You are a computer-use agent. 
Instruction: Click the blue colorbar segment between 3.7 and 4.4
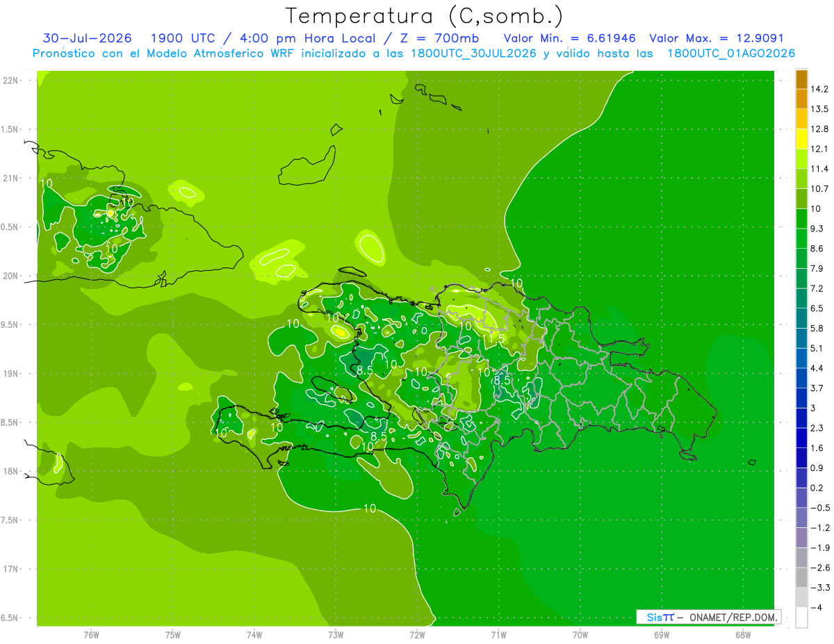(x=801, y=377)
